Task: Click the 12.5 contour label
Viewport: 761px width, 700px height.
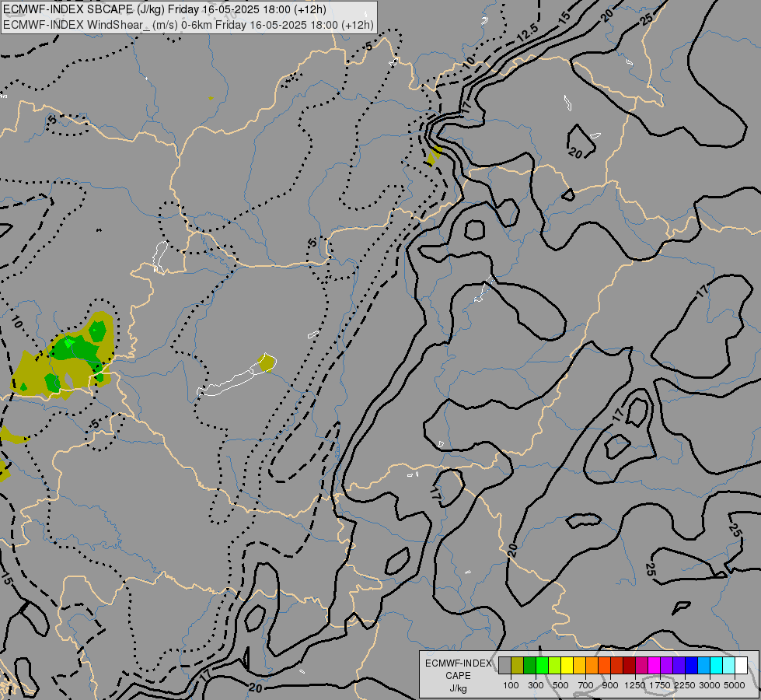Action: pyautogui.click(x=528, y=33)
